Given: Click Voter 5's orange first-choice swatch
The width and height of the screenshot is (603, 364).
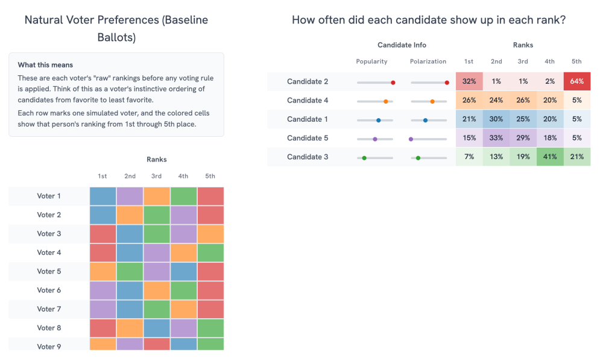Looking at the screenshot, I should [103, 271].
